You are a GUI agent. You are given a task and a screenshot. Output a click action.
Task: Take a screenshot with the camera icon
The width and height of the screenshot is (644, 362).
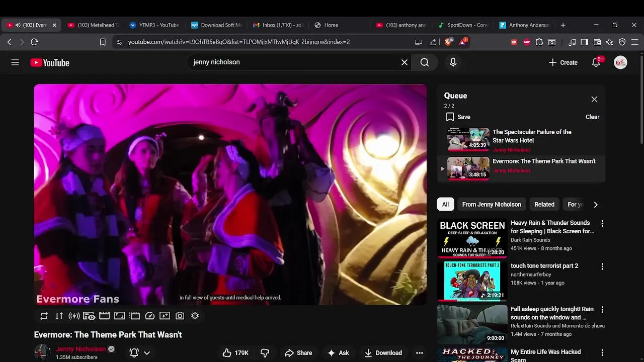(180, 316)
